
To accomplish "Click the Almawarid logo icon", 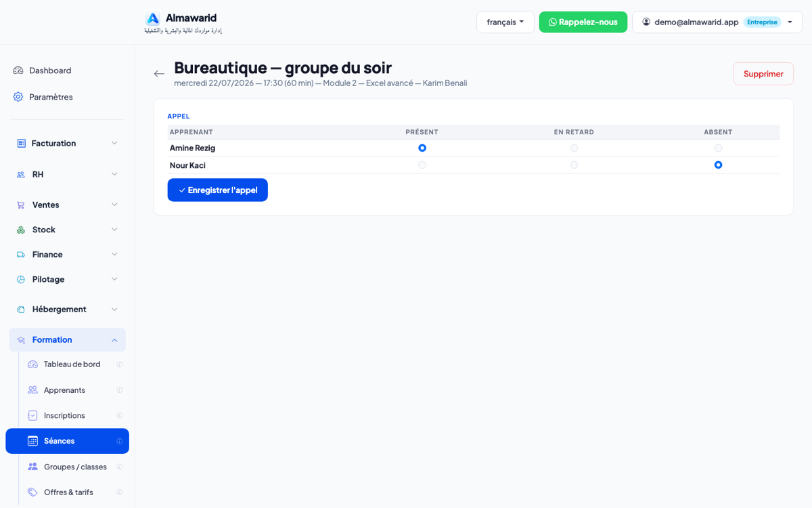I will pos(153,19).
